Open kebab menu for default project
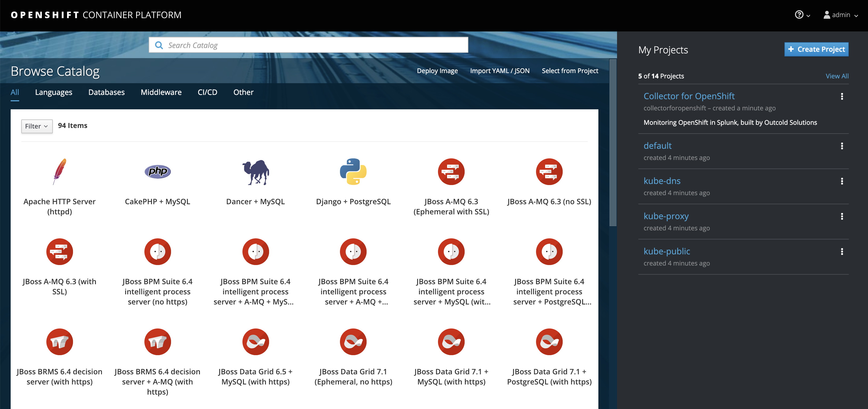The height and width of the screenshot is (409, 868). (x=842, y=146)
